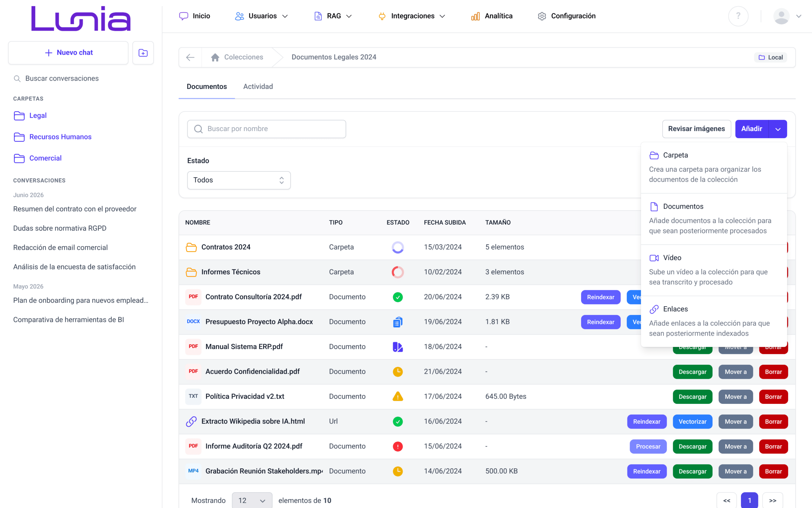Start a Nuevo chat
This screenshot has width=812, height=508.
pyautogui.click(x=69, y=53)
